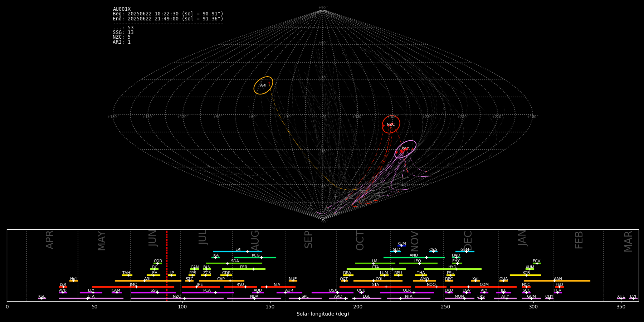This screenshot has width=644, height=322.
Task: Click the blue KUM shower bar
Action: point(402,246)
